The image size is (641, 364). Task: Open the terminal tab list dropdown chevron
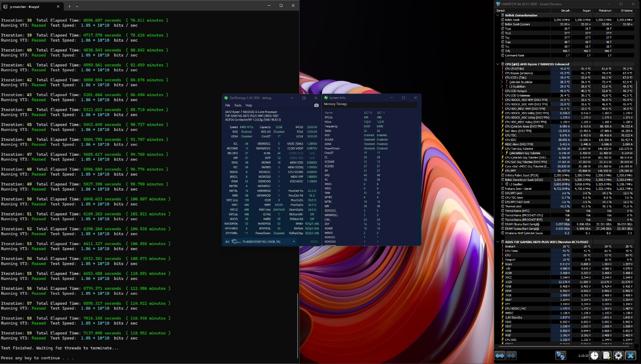coord(77,6)
